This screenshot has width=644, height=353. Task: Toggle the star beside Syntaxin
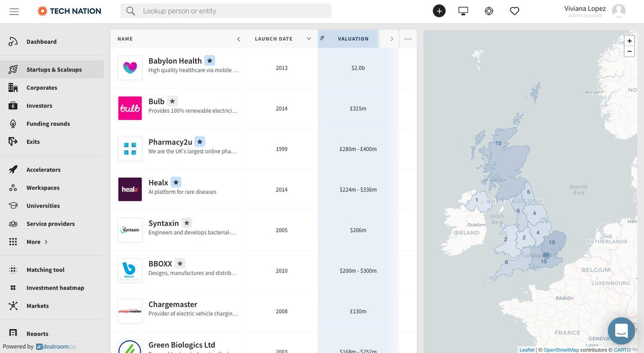[x=186, y=223]
